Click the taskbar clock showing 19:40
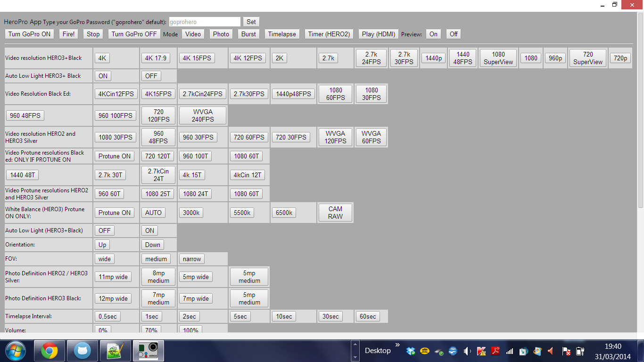This screenshot has height=362, width=644. tap(612, 346)
